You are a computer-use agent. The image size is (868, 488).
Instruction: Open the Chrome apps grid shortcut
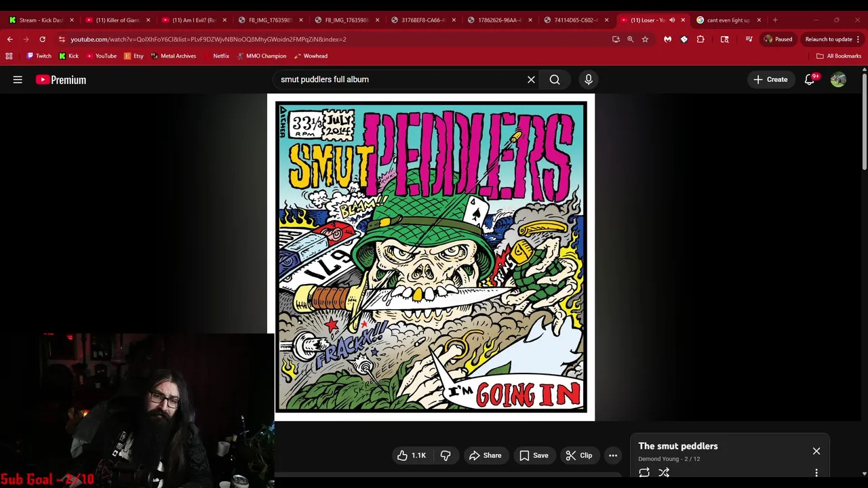9,56
